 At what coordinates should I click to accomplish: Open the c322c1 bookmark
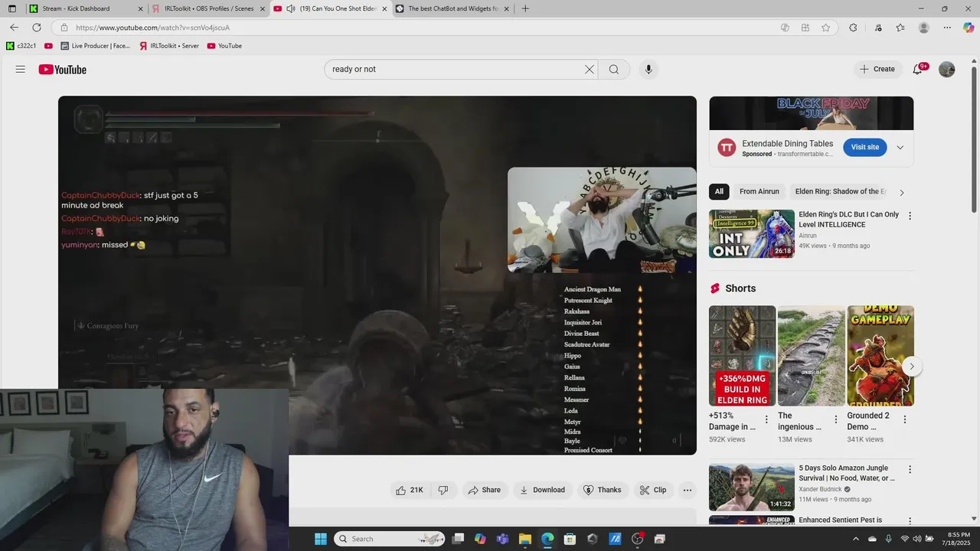click(21, 46)
